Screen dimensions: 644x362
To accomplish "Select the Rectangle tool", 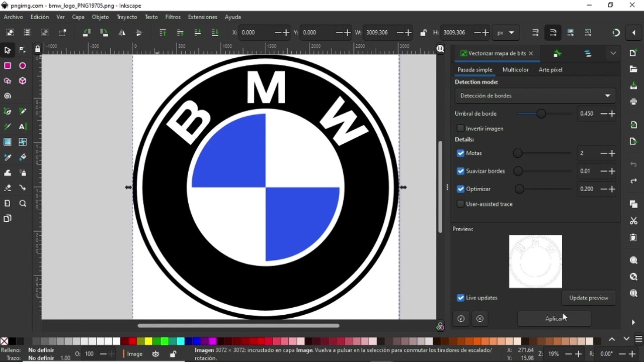I will 8,66.
